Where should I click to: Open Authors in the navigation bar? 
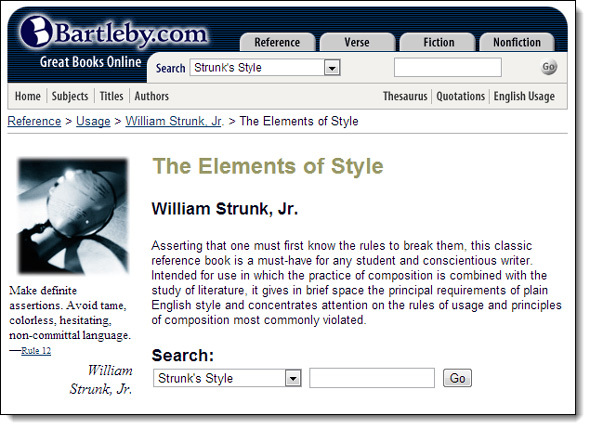pyautogui.click(x=152, y=96)
